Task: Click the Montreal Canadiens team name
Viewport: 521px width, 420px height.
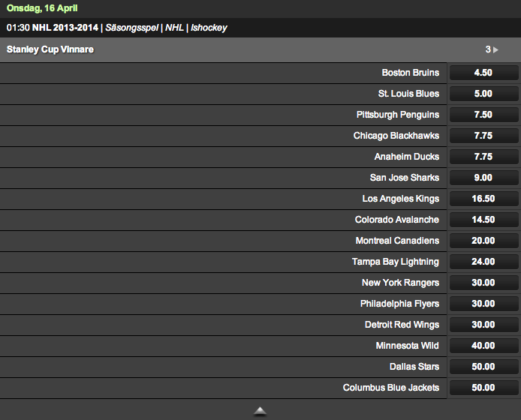Action: (x=397, y=241)
